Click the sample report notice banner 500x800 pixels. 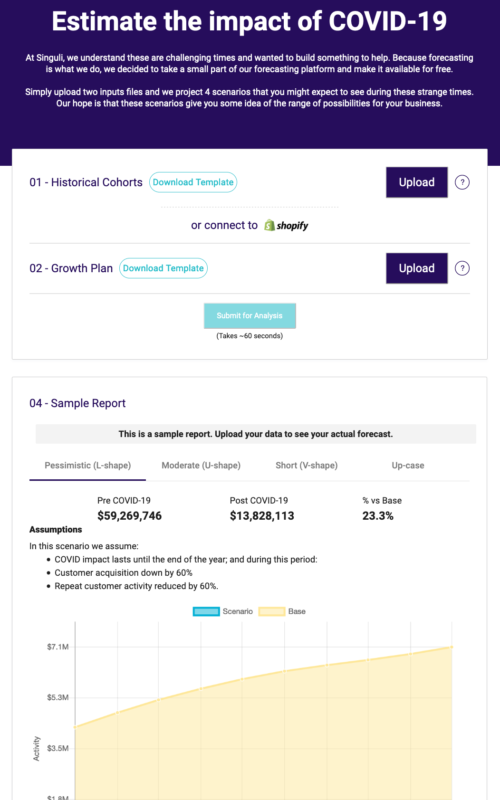[x=256, y=434]
